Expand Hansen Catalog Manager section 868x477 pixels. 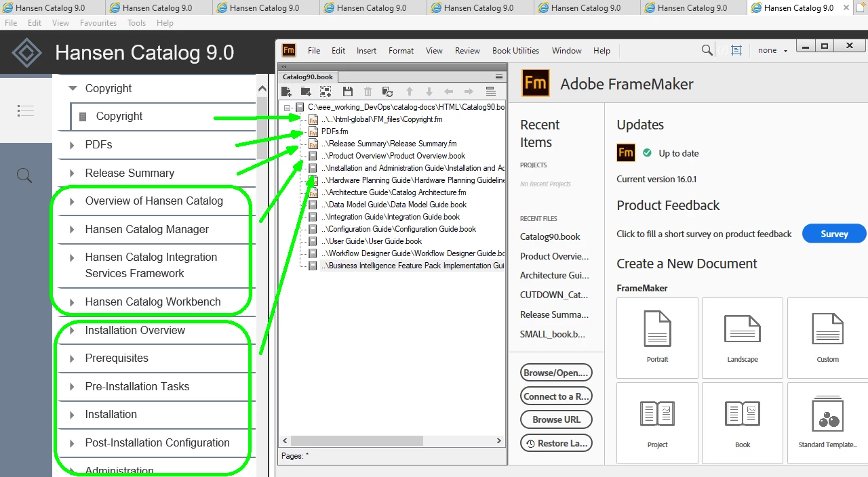(x=72, y=229)
